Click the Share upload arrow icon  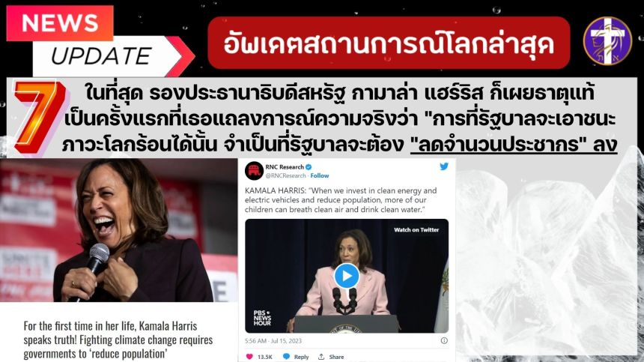[x=321, y=356]
